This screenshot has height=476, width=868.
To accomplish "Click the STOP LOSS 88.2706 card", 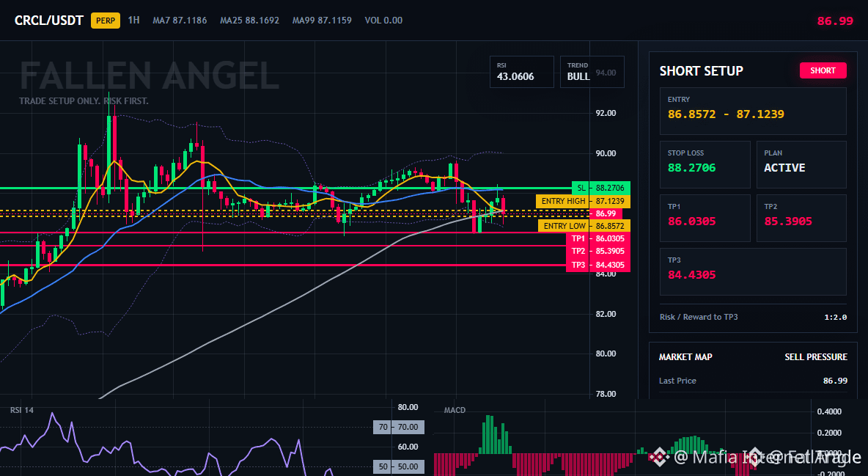I will point(705,164).
